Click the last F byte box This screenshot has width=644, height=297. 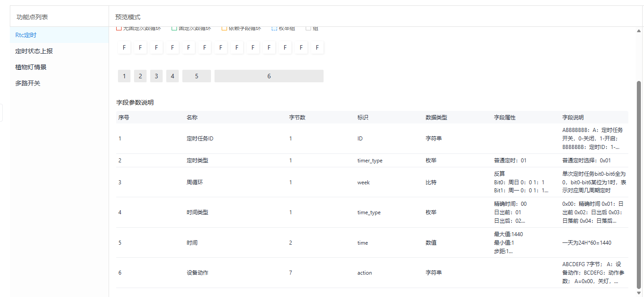point(317,47)
